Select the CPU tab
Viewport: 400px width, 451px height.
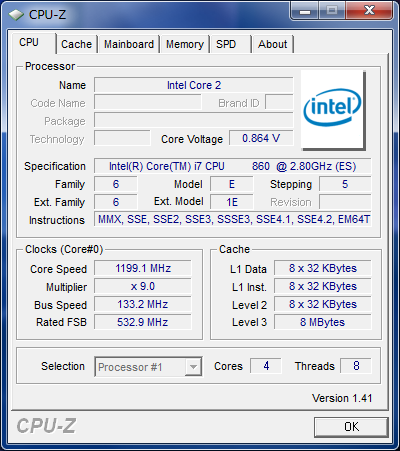[x=33, y=43]
